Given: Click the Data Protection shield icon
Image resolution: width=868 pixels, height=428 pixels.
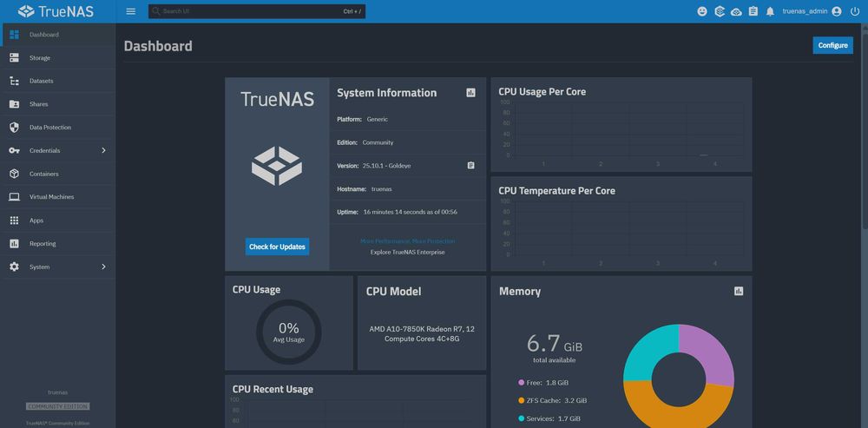Looking at the screenshot, I should [15, 128].
